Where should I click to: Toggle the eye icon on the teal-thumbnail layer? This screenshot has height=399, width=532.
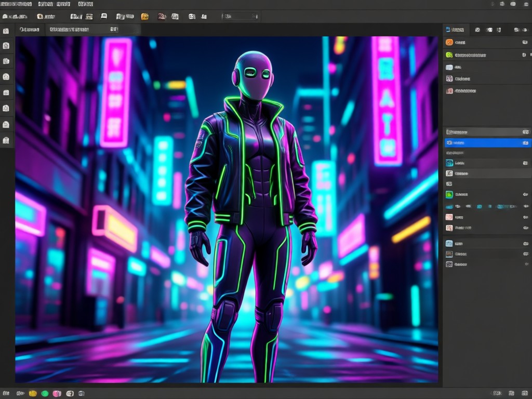click(x=525, y=163)
